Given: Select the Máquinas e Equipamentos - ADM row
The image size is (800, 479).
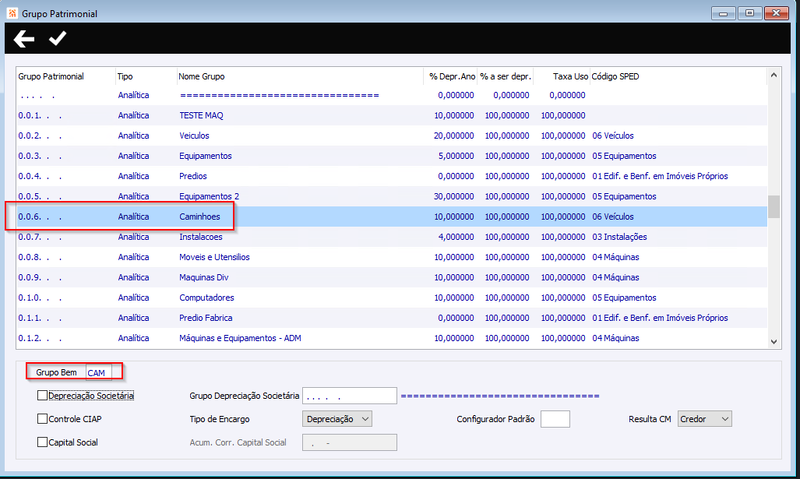Looking at the screenshot, I should pyautogui.click(x=391, y=338).
